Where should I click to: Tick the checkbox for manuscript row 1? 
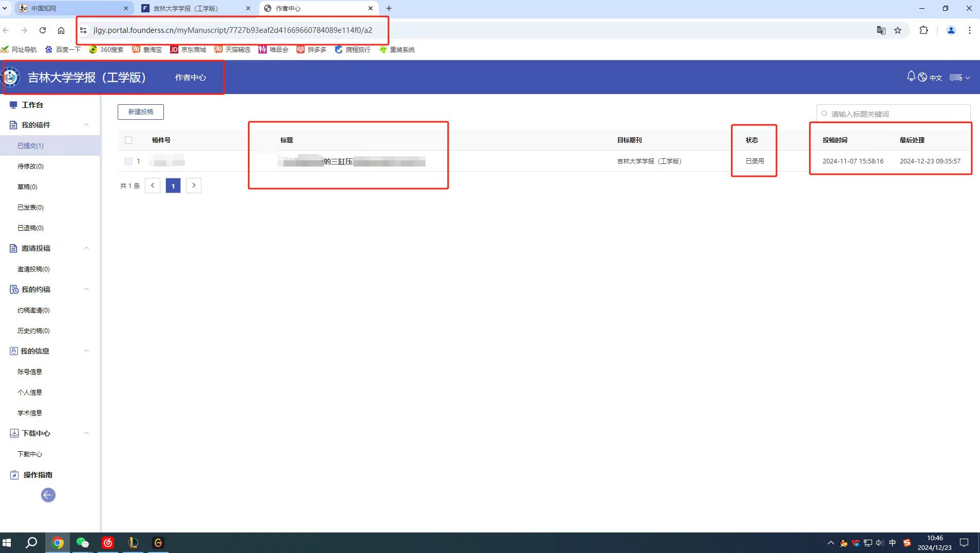128,161
